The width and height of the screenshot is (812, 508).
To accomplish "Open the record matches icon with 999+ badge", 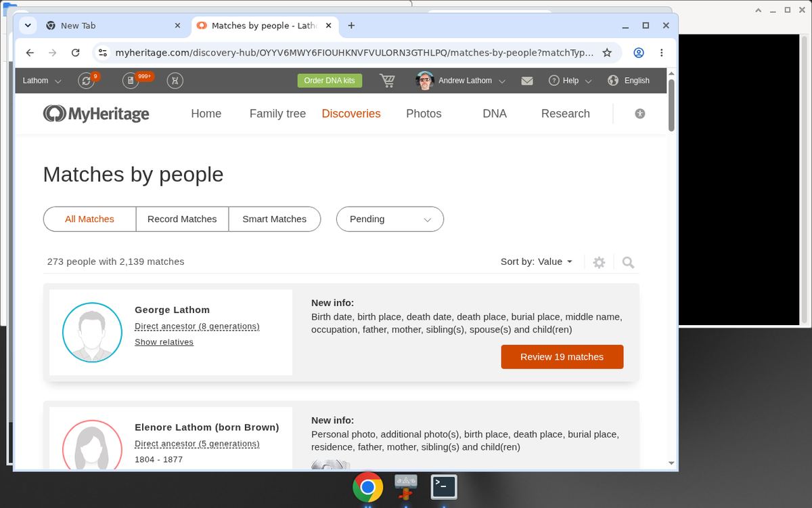I will (x=131, y=81).
